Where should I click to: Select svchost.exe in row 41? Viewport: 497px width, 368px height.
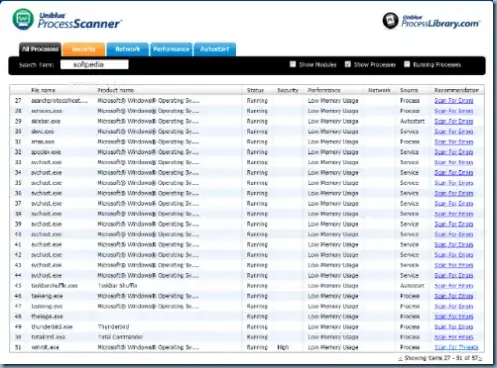coord(46,245)
